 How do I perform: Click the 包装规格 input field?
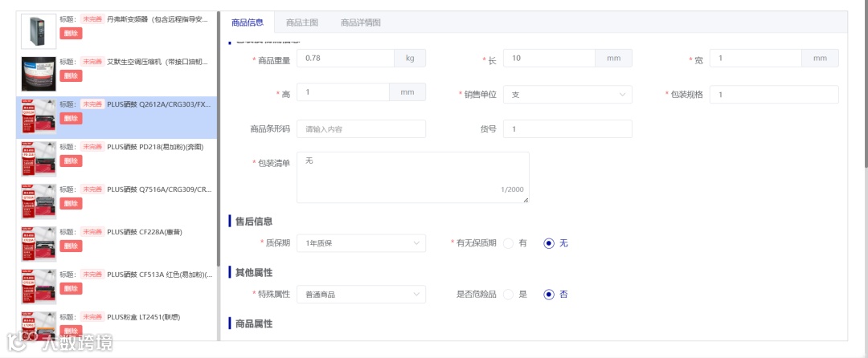coord(774,95)
